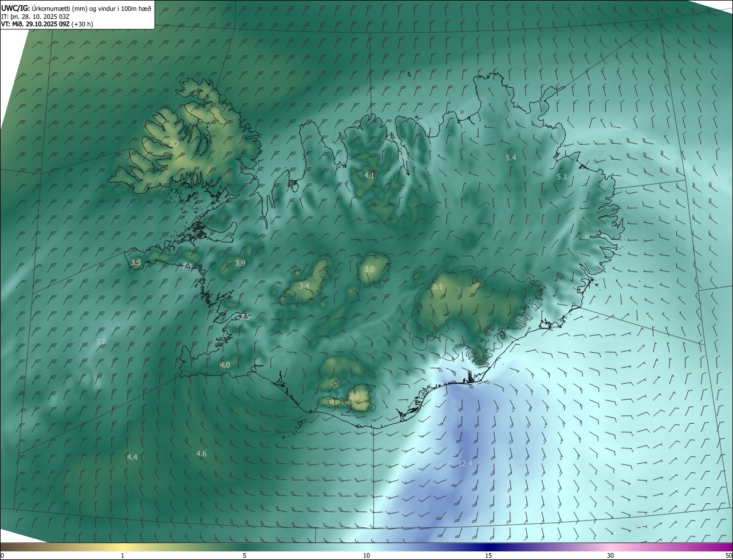Click the 15 tick on the color scale
Viewport: 733px width, 560px height.
click(x=488, y=555)
